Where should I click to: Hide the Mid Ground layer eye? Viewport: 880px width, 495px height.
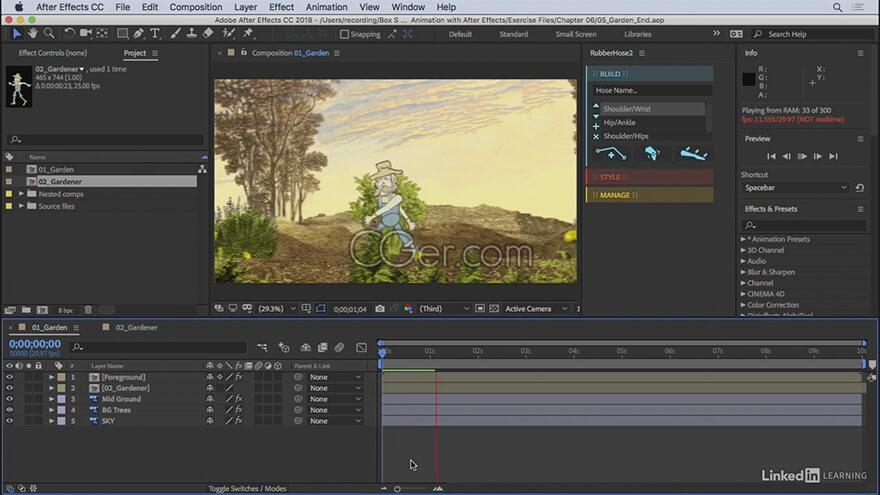[10, 399]
